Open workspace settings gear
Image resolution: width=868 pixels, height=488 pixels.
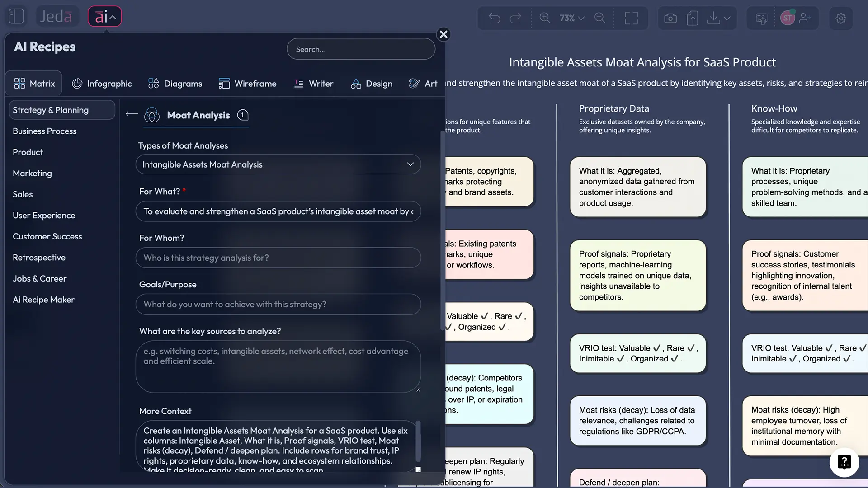840,18
